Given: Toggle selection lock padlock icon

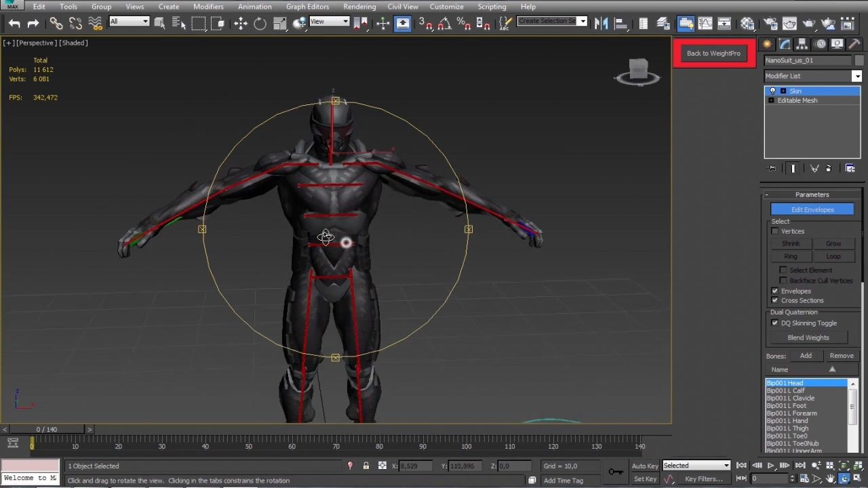Looking at the screenshot, I should [366, 466].
